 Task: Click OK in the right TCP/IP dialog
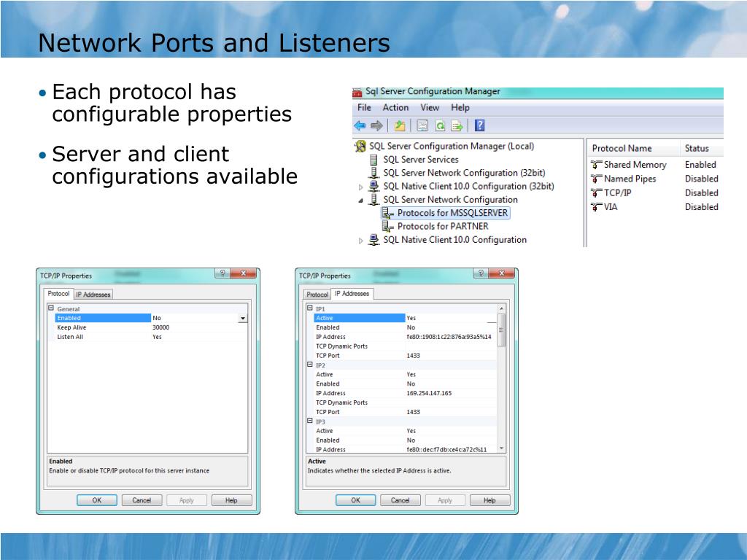355,500
